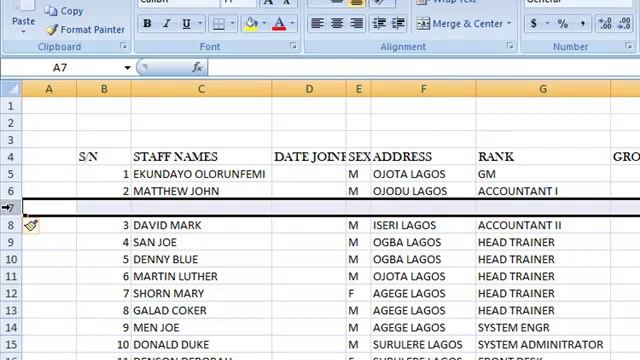Image resolution: width=640 pixels, height=360 pixels.
Task: Open the accounting format dropdown arrow
Action: click(x=547, y=24)
